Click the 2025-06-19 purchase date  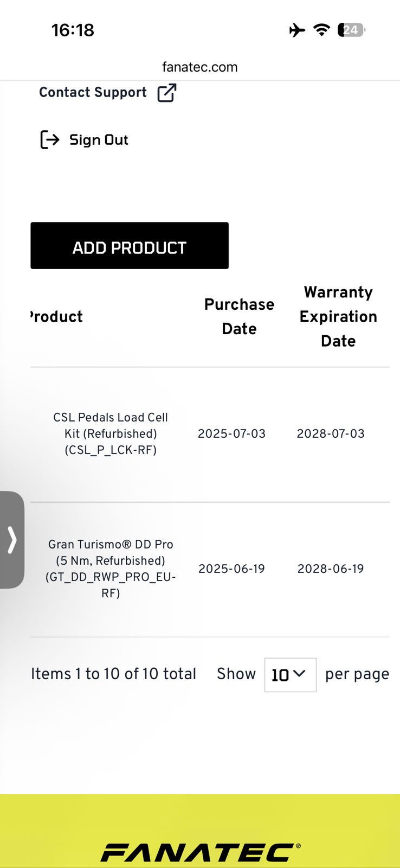pyautogui.click(x=231, y=569)
